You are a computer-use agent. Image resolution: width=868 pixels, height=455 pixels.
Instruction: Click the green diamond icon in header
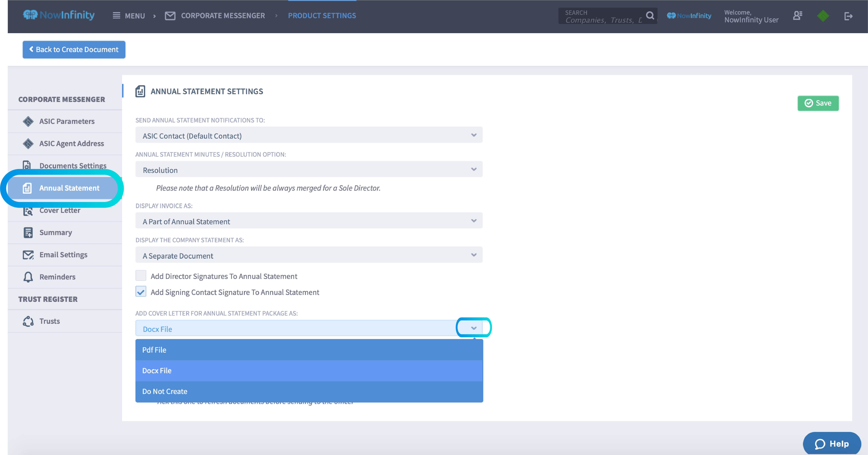[823, 16]
